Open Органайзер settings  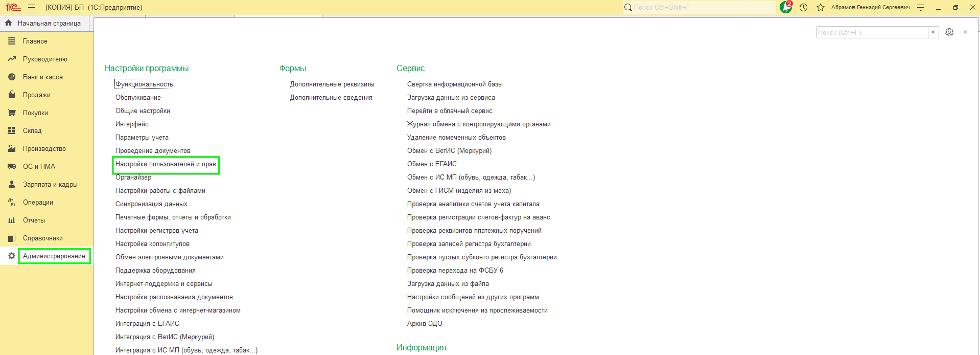133,177
